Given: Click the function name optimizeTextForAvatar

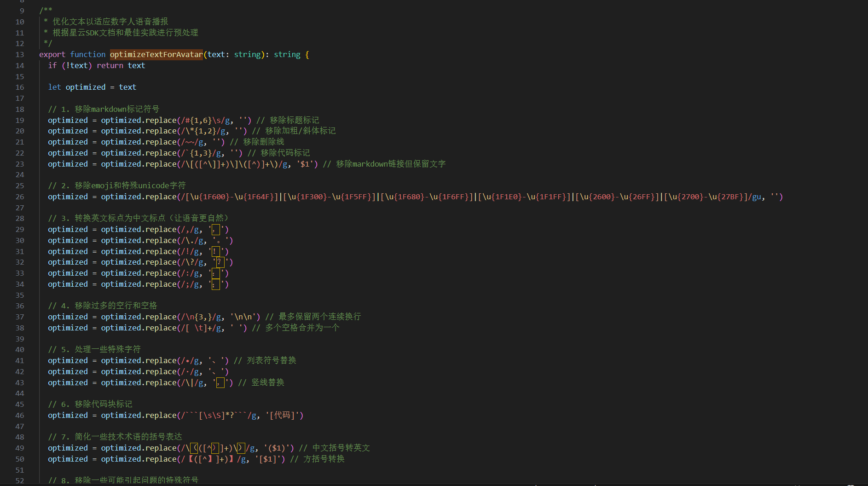Looking at the screenshot, I should (156, 54).
